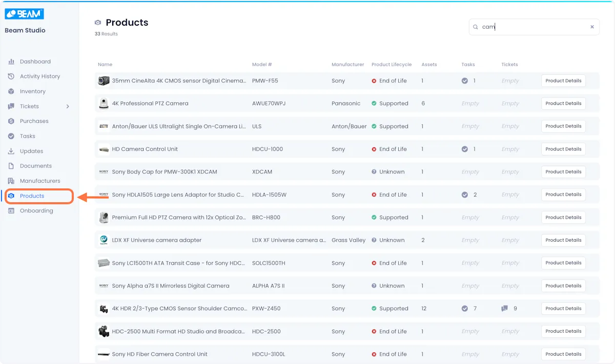Screen dimensions: 615x364
Task: Click the Name column header
Action: tap(105, 65)
